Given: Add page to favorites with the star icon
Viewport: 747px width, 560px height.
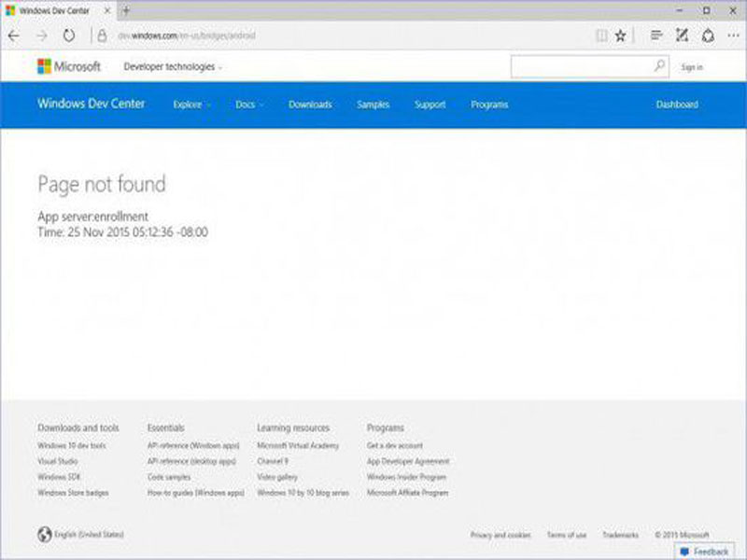Looking at the screenshot, I should pyautogui.click(x=620, y=35).
